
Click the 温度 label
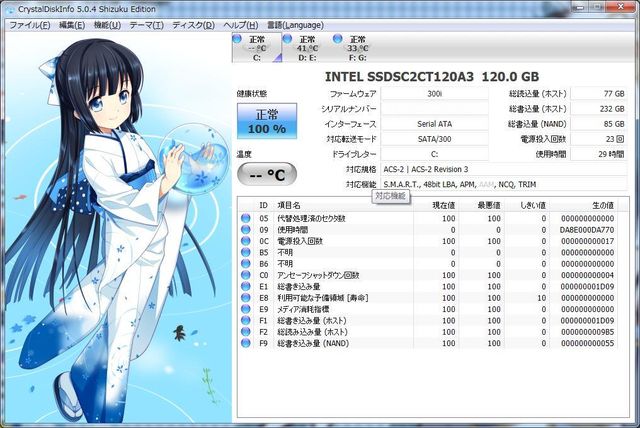coord(244,154)
